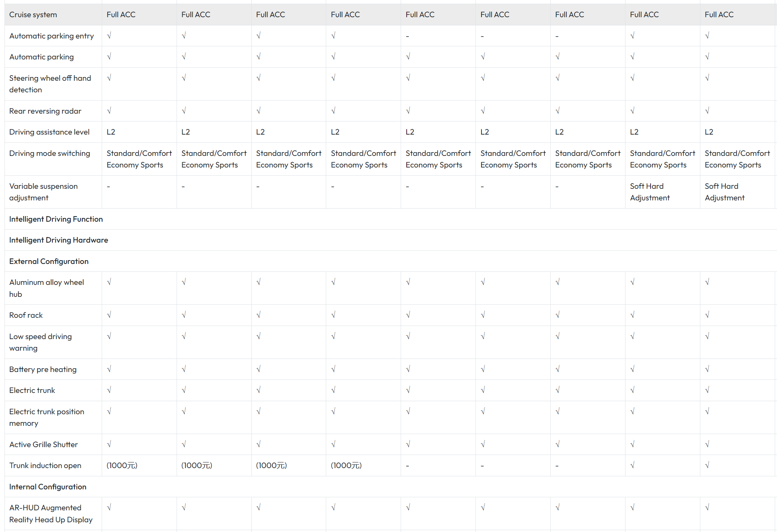Select the Driving assistance level label
Screen dimensions: 777x532
(x=49, y=132)
